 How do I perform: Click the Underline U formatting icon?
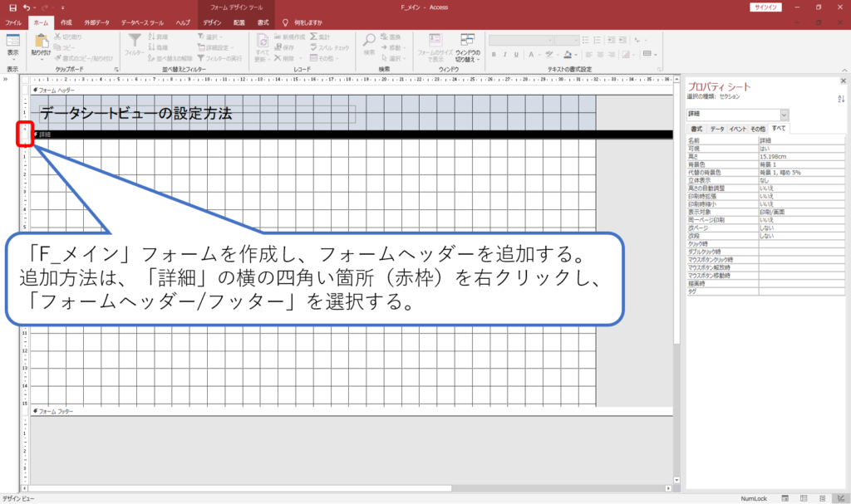(516, 54)
